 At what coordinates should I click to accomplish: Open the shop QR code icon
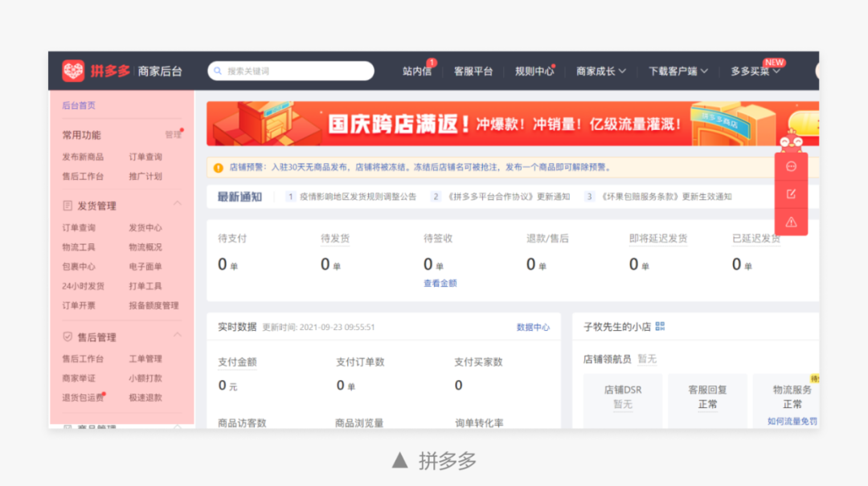click(x=660, y=327)
